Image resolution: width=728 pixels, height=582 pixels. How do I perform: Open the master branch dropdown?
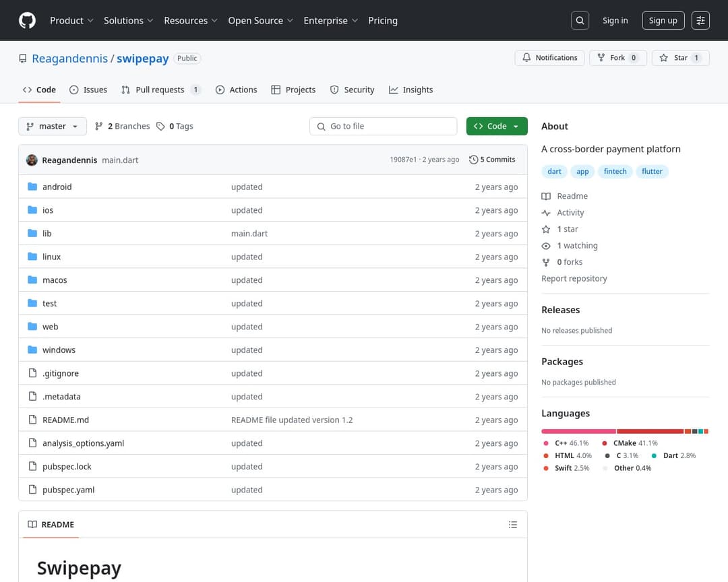click(53, 126)
